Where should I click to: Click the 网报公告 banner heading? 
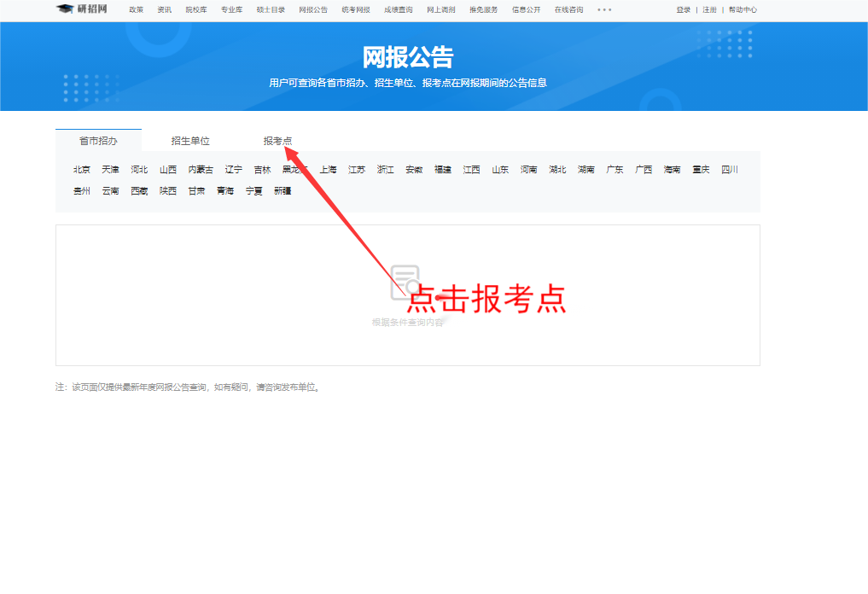pos(408,57)
